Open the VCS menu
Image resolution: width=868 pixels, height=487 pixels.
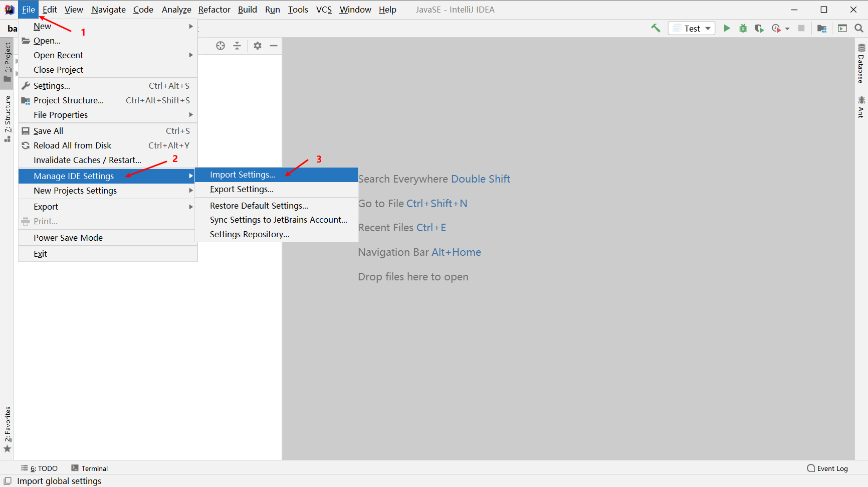pyautogui.click(x=324, y=10)
